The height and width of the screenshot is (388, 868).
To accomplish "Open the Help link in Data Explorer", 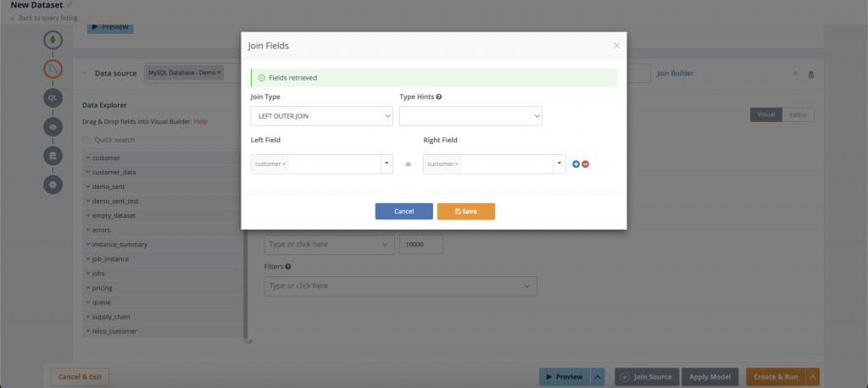I will (200, 121).
